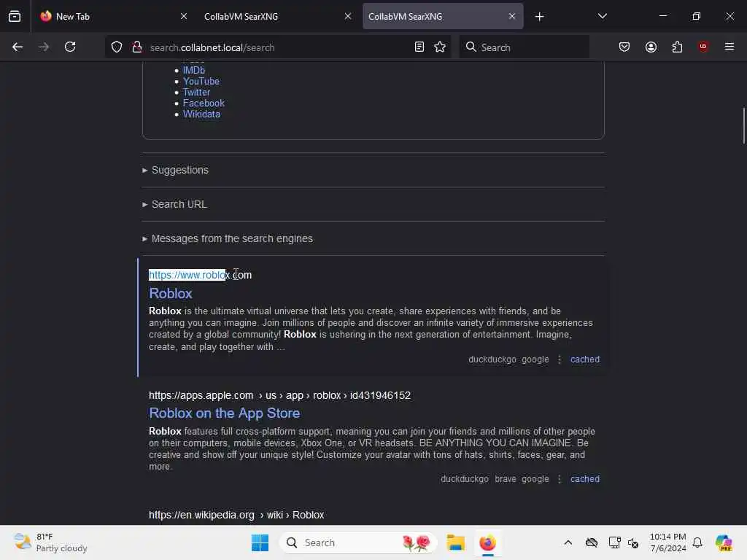The height and width of the screenshot is (560, 747).
Task: Select the active CollabVM SearXNG tab
Action: [x=443, y=16]
